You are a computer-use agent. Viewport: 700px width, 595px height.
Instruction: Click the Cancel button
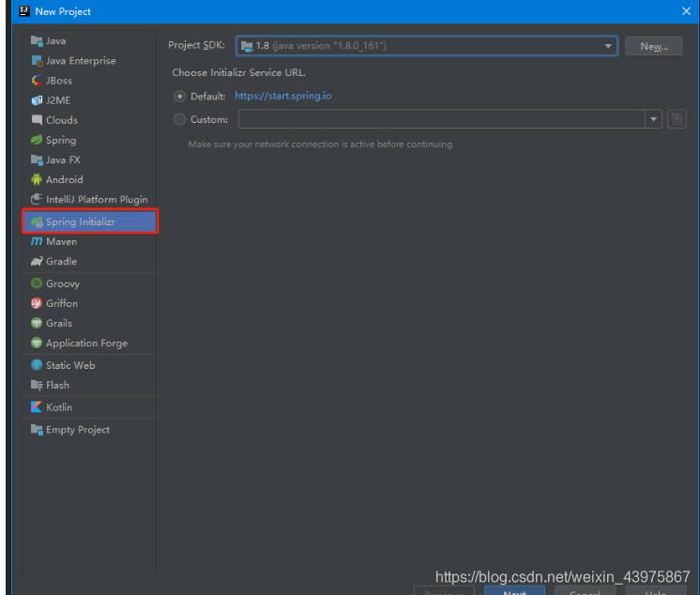[x=585, y=590]
